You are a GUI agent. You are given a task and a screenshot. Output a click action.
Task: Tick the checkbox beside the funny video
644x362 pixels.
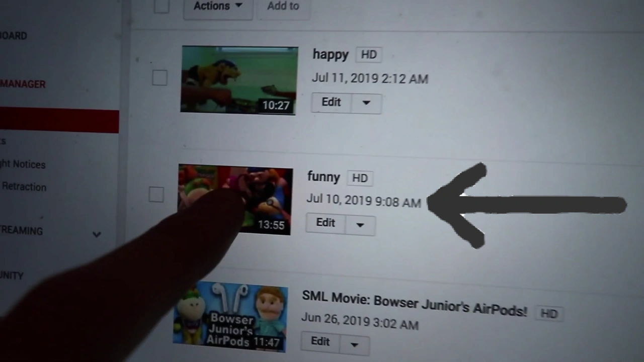pos(156,195)
